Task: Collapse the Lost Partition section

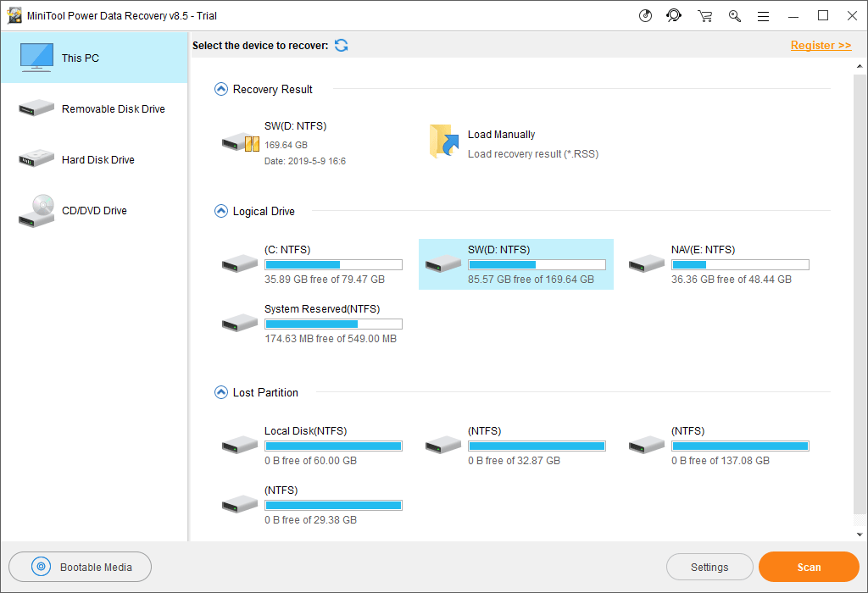Action: pyautogui.click(x=220, y=392)
